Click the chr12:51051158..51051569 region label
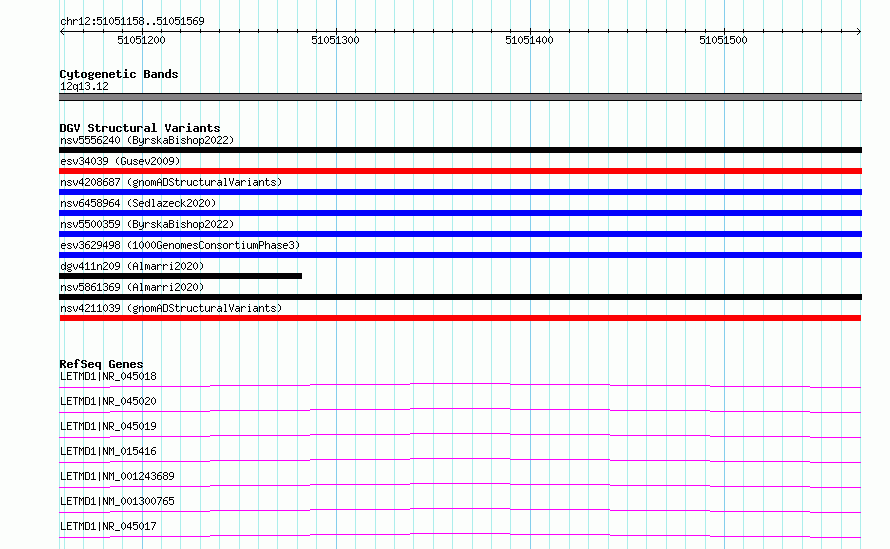This screenshot has width=890, height=549. click(132, 22)
